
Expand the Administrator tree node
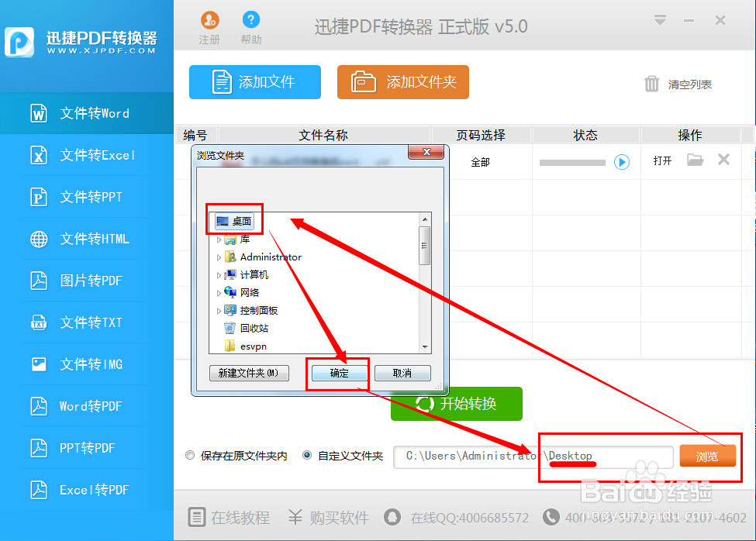point(219,257)
